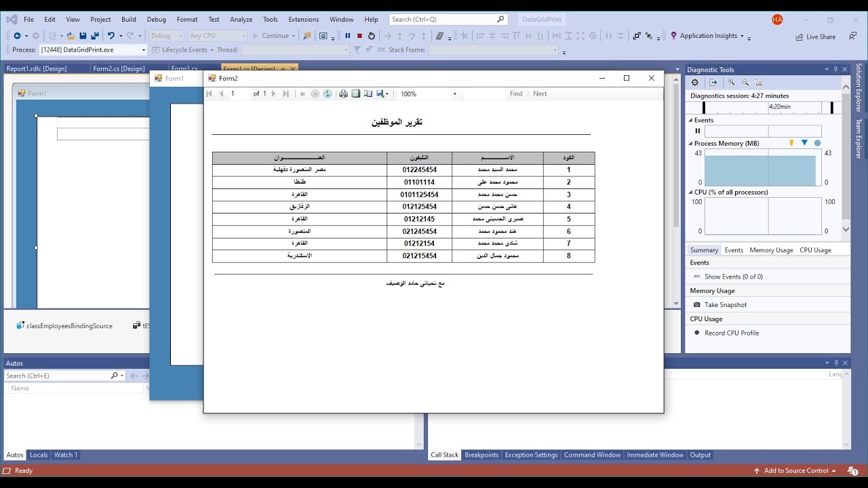The height and width of the screenshot is (488, 868).
Task: Open the Extensions menu
Action: pyautogui.click(x=303, y=20)
